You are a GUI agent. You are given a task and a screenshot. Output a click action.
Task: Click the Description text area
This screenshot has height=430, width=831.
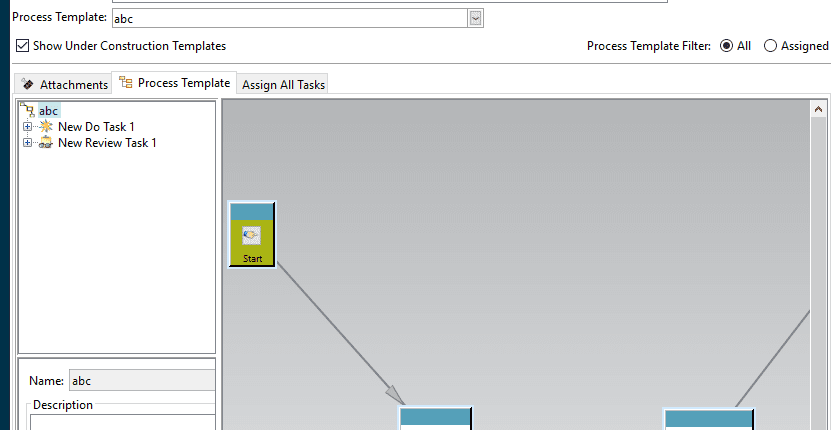(122, 422)
